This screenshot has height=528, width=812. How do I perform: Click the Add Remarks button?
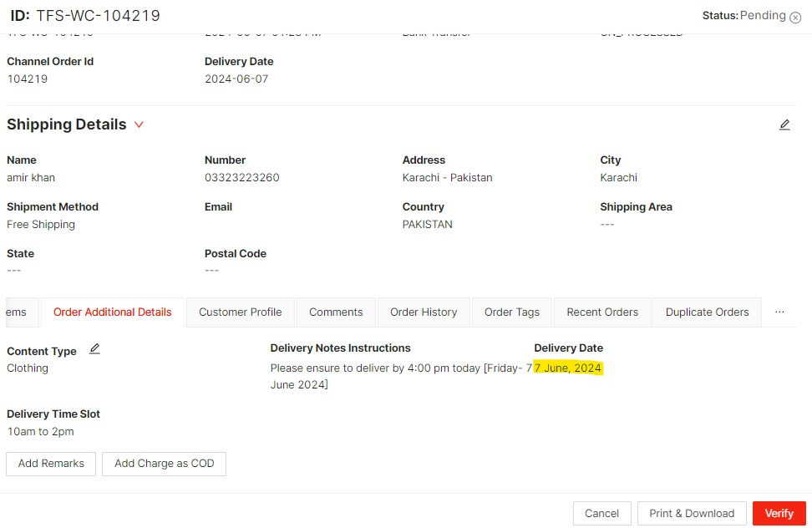pos(51,464)
